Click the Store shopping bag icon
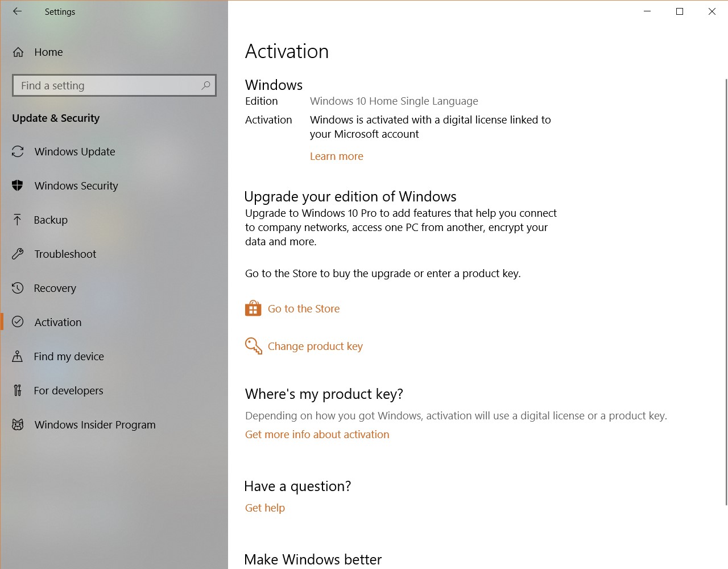 click(253, 308)
